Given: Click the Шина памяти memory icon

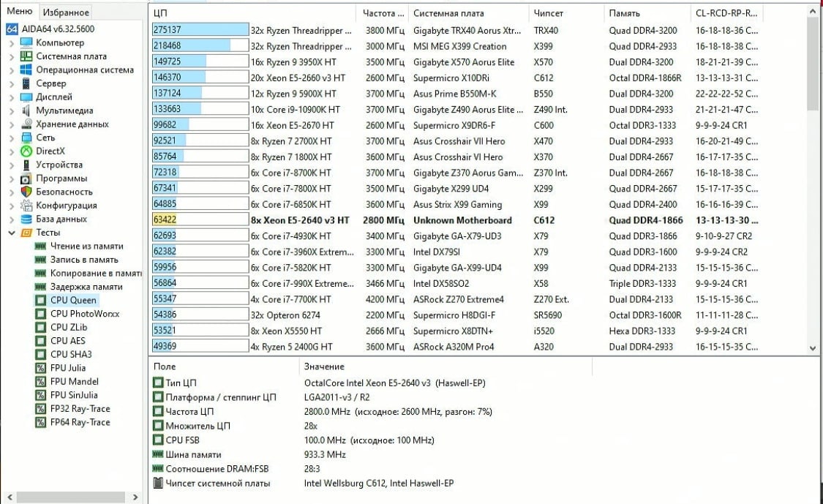Looking at the screenshot, I should click(x=158, y=454).
